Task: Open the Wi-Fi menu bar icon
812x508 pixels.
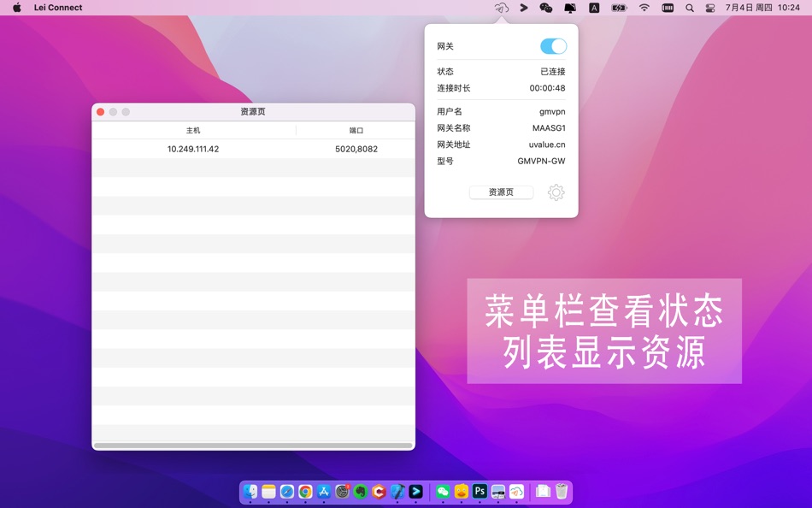Action: pyautogui.click(x=644, y=7)
